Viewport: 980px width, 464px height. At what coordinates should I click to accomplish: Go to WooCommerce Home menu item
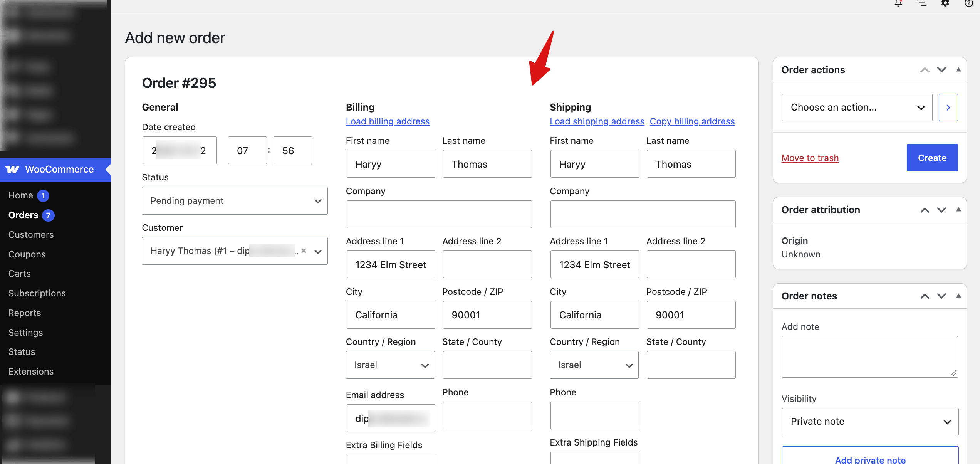tap(21, 195)
